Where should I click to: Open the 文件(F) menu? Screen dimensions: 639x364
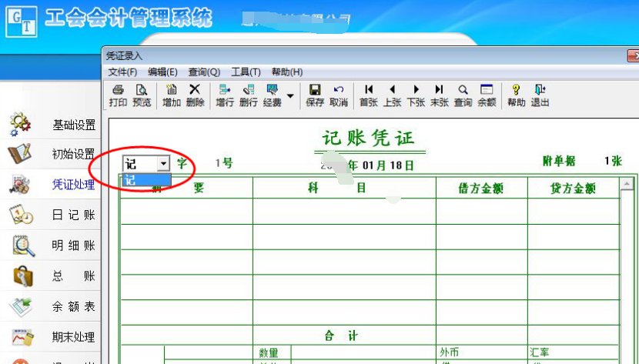click(x=122, y=72)
